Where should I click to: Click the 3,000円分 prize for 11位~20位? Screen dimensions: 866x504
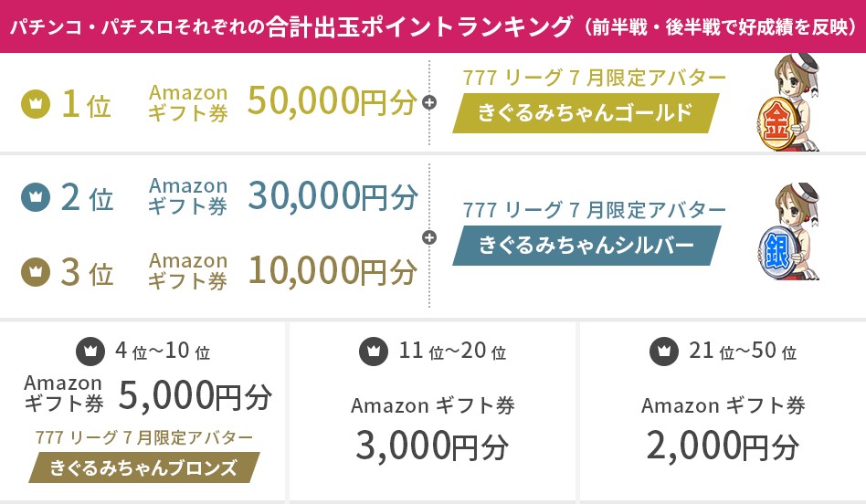click(x=432, y=446)
